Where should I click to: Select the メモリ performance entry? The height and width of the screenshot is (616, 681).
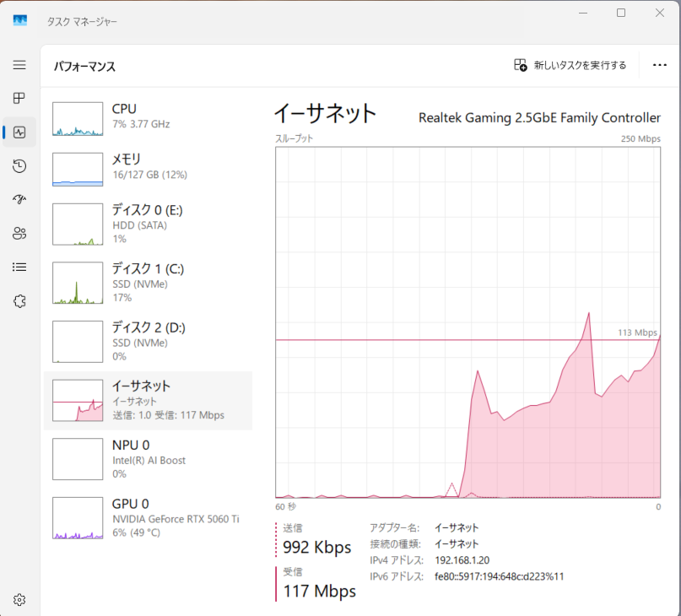click(x=148, y=169)
